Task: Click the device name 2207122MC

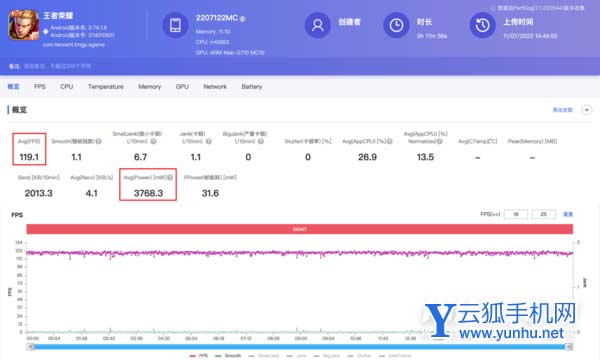Action: tap(217, 18)
